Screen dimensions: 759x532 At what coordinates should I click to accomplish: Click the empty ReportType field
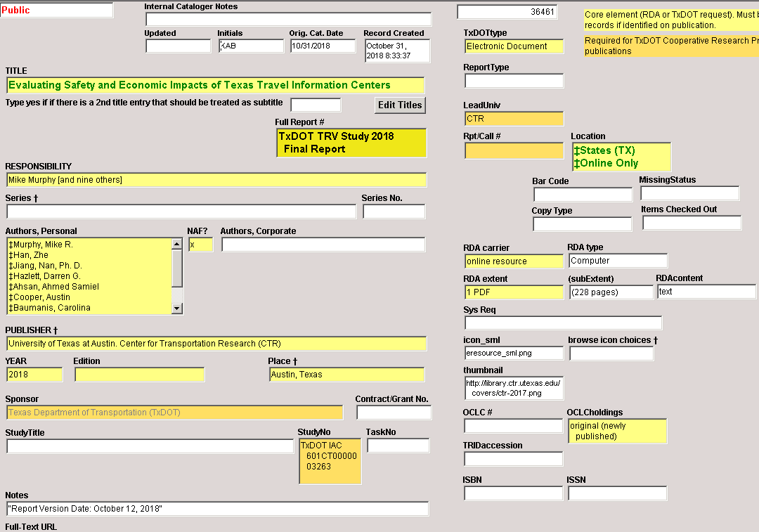click(x=514, y=81)
